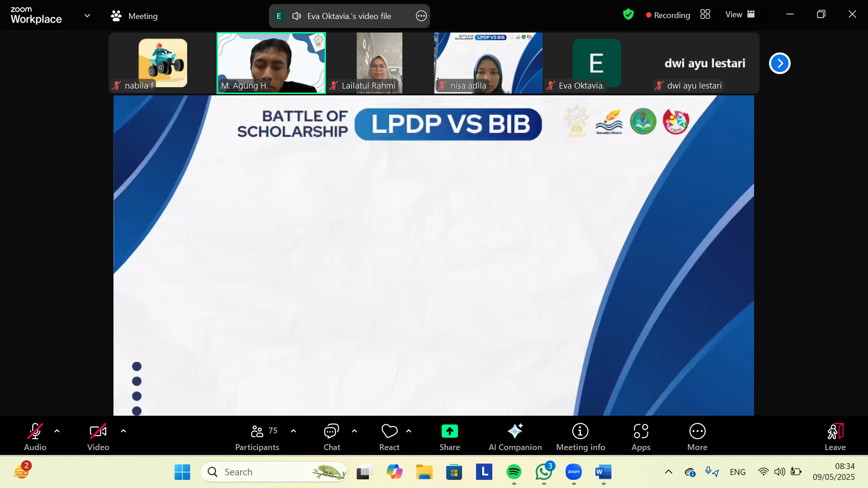Click the green Share screen icon
The height and width of the screenshot is (488, 868).
[449, 432]
